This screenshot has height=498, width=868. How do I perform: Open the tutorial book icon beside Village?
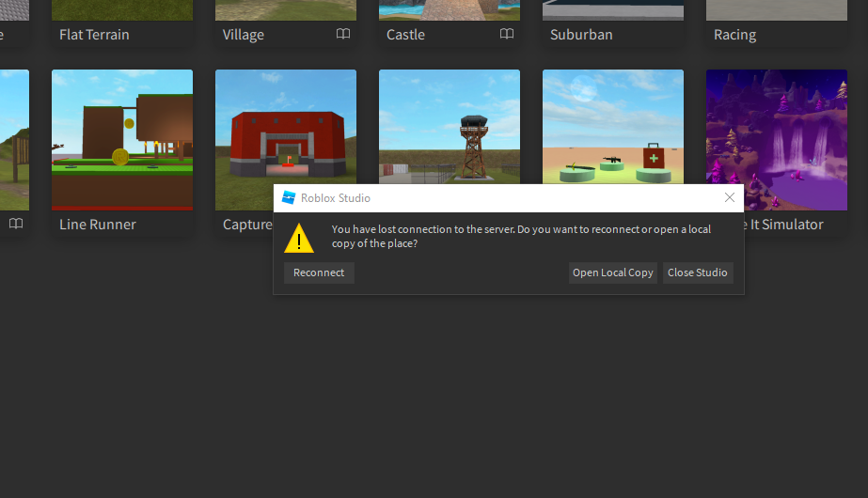pos(343,34)
